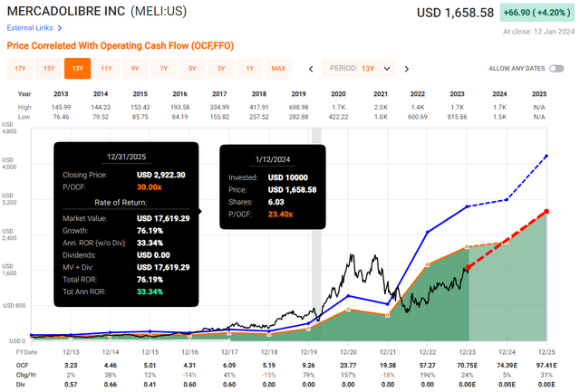Go to next period with right arrow
Screen dimensions: 580x392
[407, 69]
